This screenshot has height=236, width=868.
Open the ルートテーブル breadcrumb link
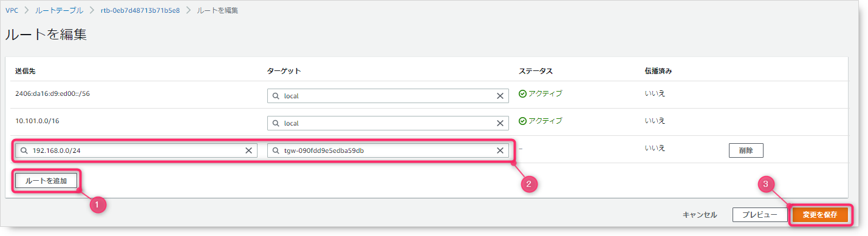click(x=59, y=10)
